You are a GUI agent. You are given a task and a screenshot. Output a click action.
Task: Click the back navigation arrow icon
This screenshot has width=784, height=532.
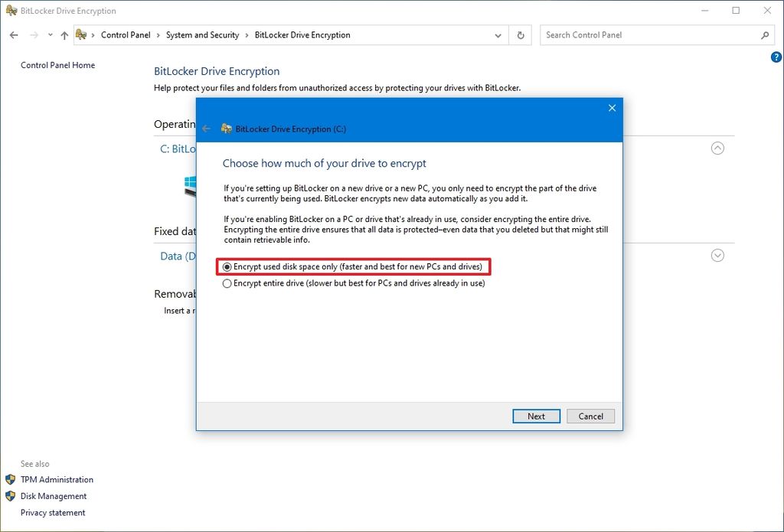coord(13,34)
